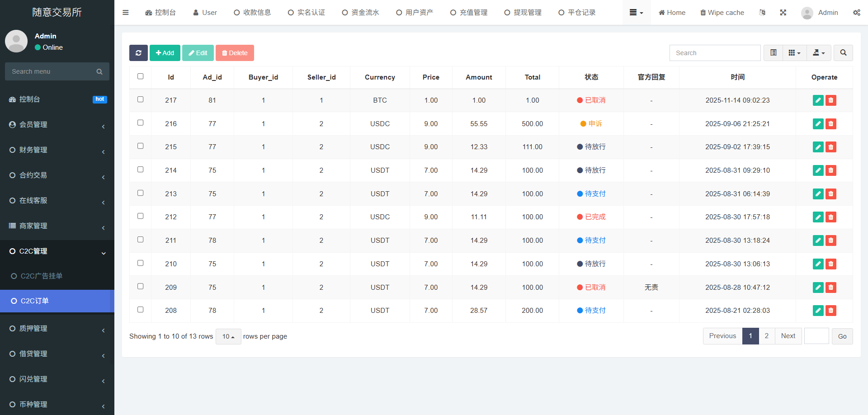Expand the 会员管理 sidebar section
The width and height of the screenshot is (868, 415).
(57, 125)
